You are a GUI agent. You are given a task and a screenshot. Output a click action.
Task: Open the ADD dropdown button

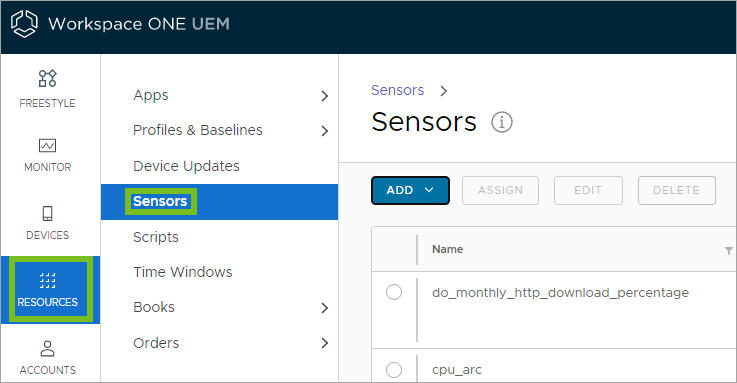click(x=410, y=190)
